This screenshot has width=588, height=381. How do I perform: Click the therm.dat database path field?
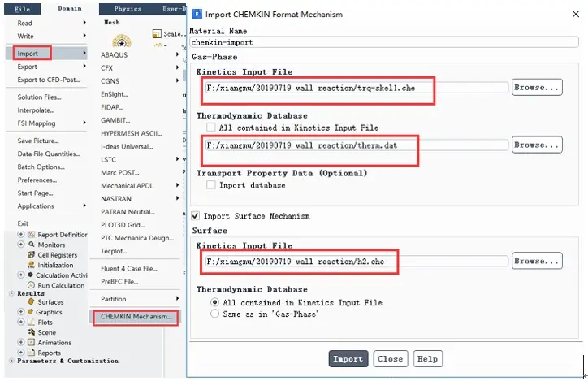click(357, 145)
